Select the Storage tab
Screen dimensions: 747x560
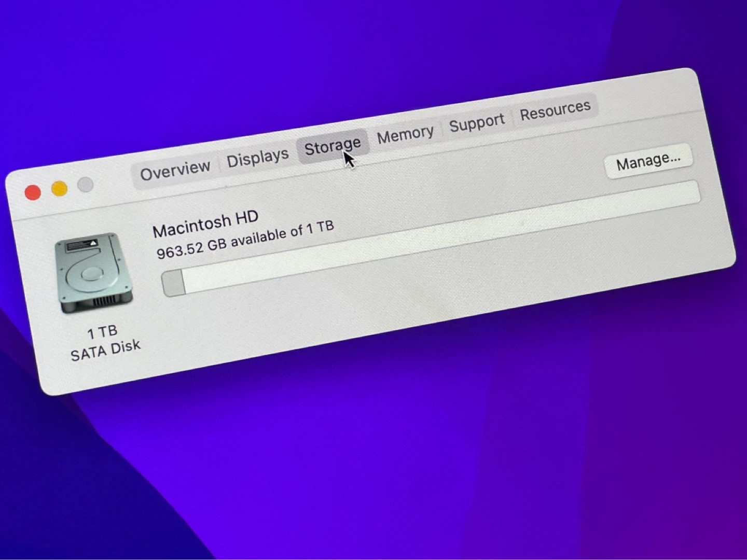[x=333, y=146]
